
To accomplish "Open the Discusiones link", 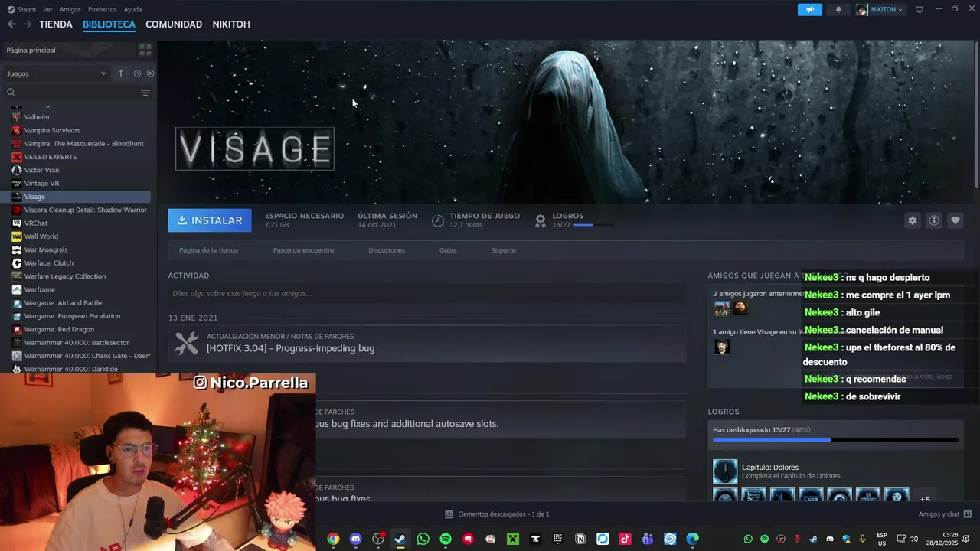I will click(x=387, y=250).
